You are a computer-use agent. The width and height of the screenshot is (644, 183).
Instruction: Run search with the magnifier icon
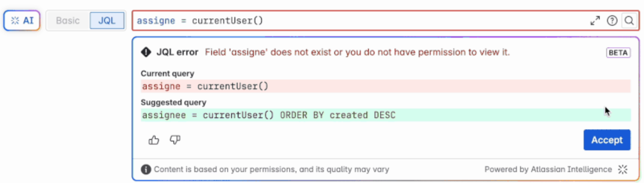[629, 21]
